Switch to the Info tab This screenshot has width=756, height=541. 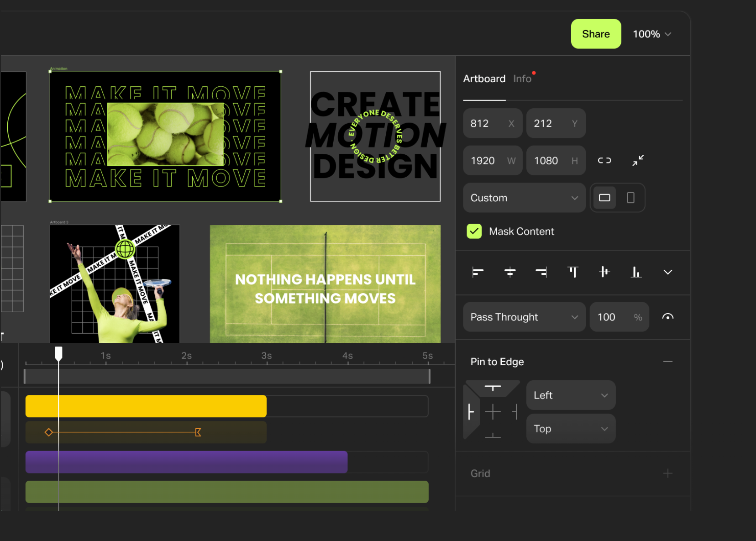[x=522, y=79]
